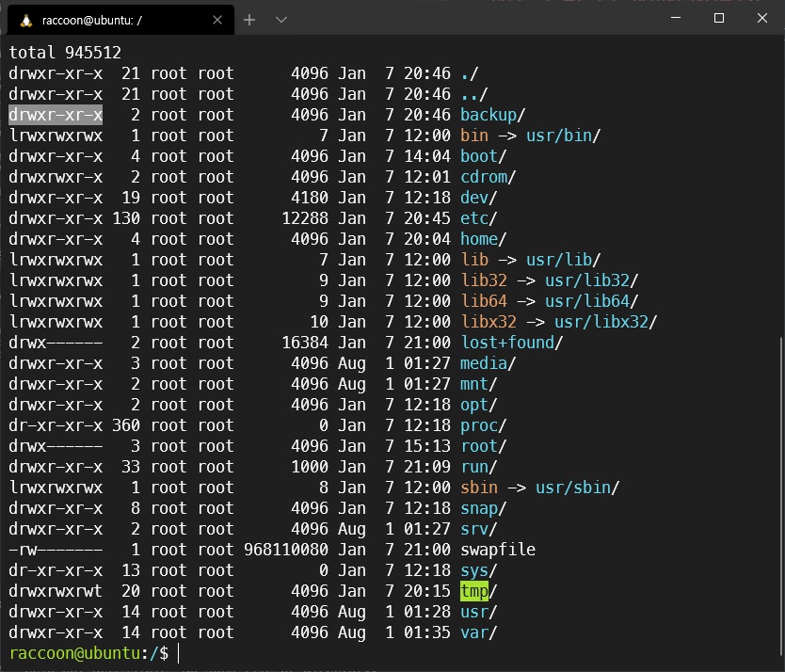Click the 'proc/' directory name
Viewport: 785px width, 672px height.
(x=484, y=425)
